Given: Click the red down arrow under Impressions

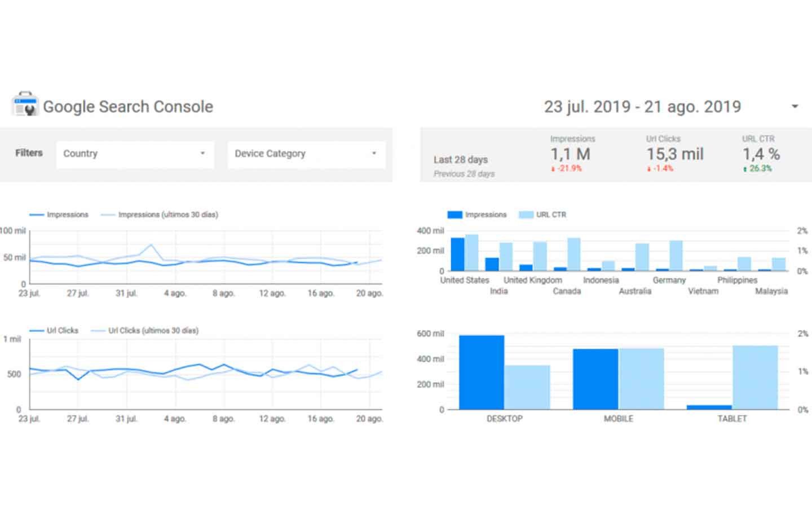Looking at the screenshot, I should click(553, 169).
